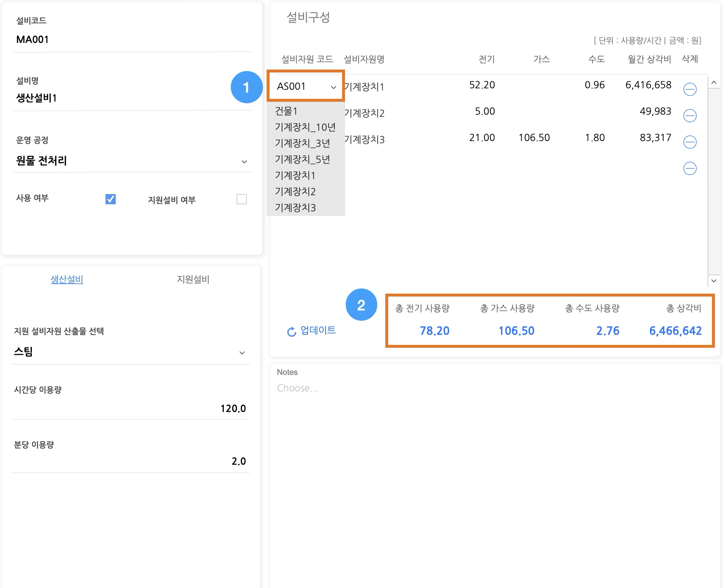
Task: Click the 업데이트 link text
Action: point(318,330)
